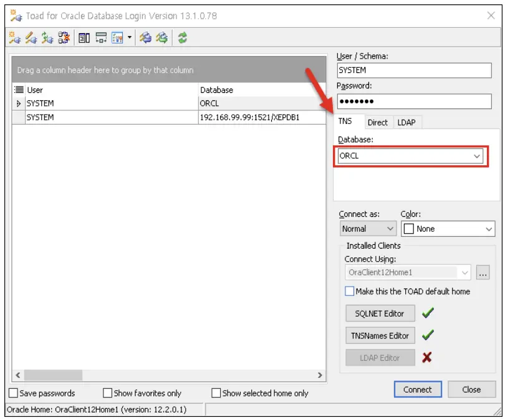Click the grid column chooser icon beside User

tap(19, 90)
